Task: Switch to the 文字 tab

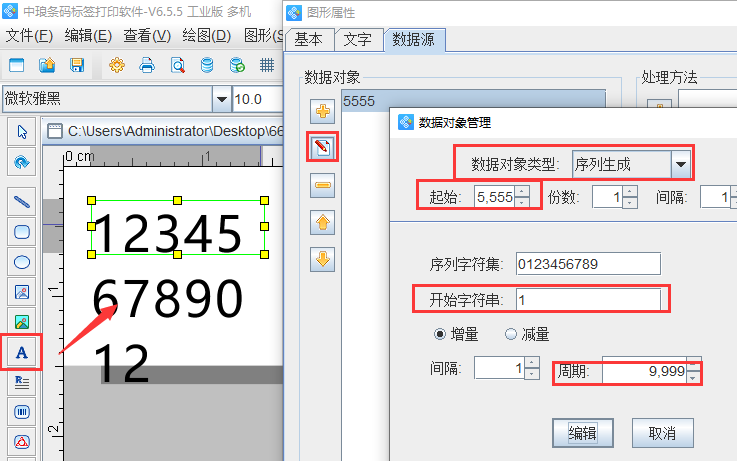Action: point(357,40)
